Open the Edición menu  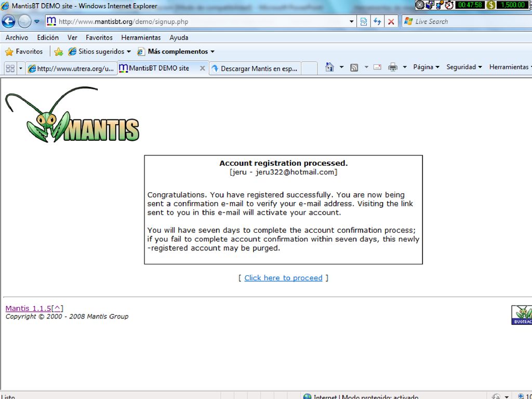(x=48, y=37)
